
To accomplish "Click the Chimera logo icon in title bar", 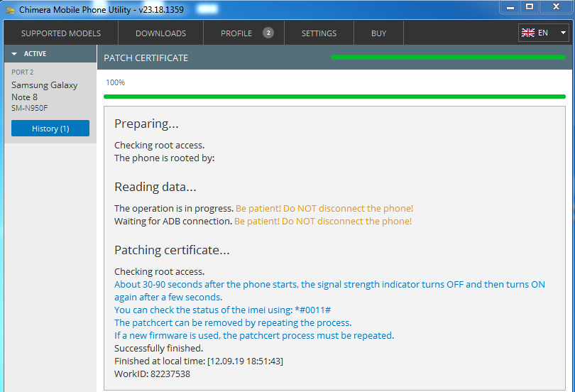I will click(x=9, y=9).
